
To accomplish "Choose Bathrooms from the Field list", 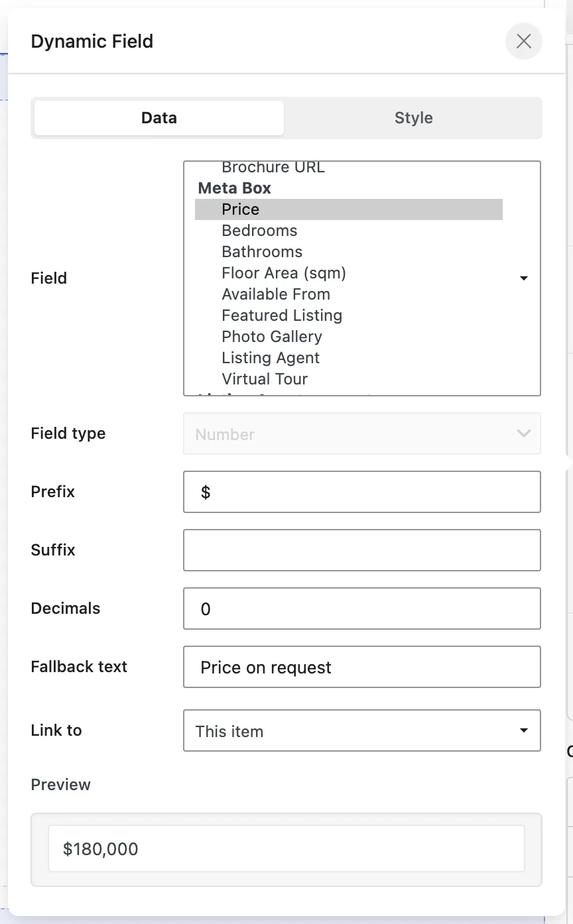I will pyautogui.click(x=349, y=252).
